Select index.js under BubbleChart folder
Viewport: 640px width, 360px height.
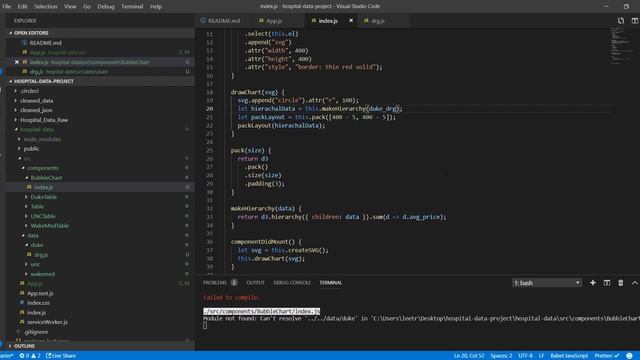(43, 187)
